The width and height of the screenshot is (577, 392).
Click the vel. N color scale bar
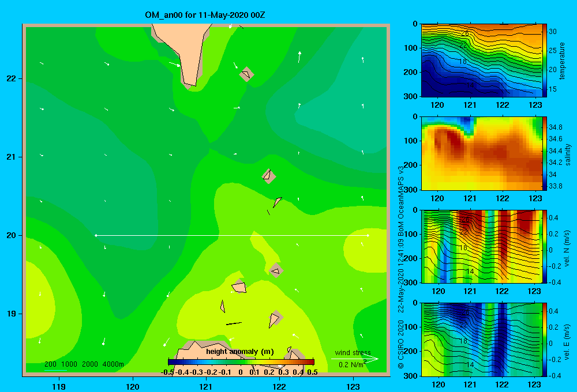point(545,246)
